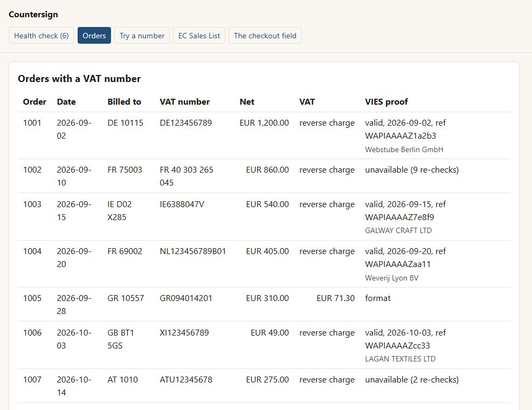
Task: Click the company name Webstube Berlin GmbH
Action: (x=404, y=149)
